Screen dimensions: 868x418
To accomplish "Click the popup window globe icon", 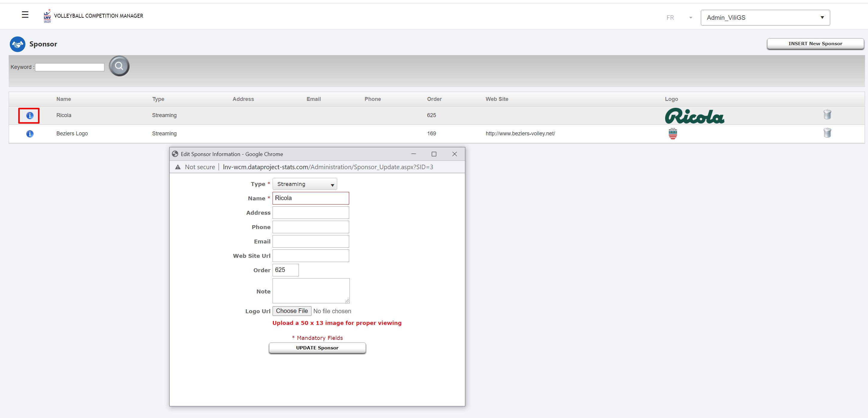I will 175,154.
